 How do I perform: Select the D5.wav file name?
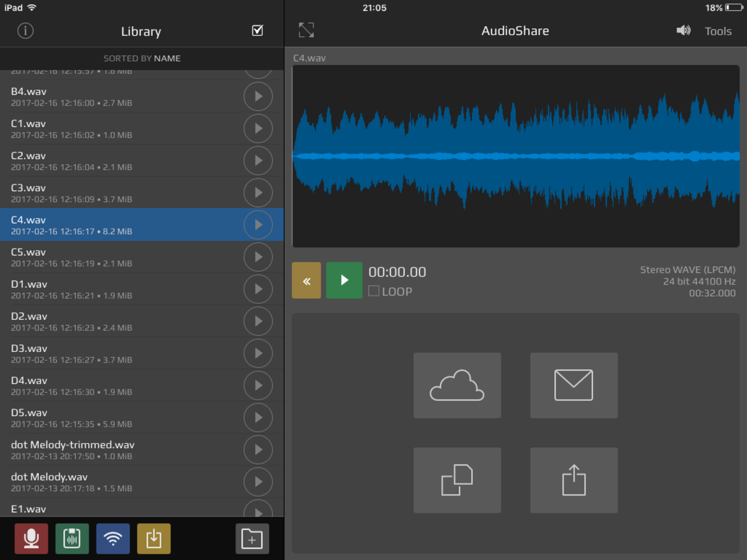tap(29, 412)
